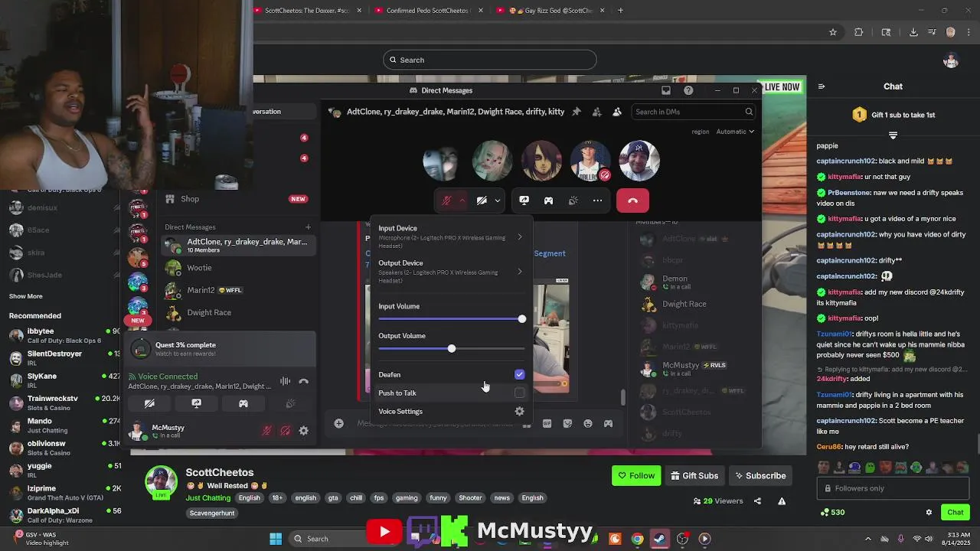Click the Scavengerhunt tag
Screen dimensions: 980x551
coord(212,513)
